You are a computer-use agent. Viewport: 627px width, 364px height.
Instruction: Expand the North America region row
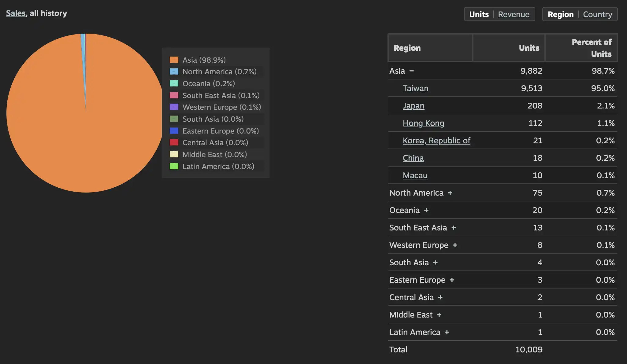point(450,193)
